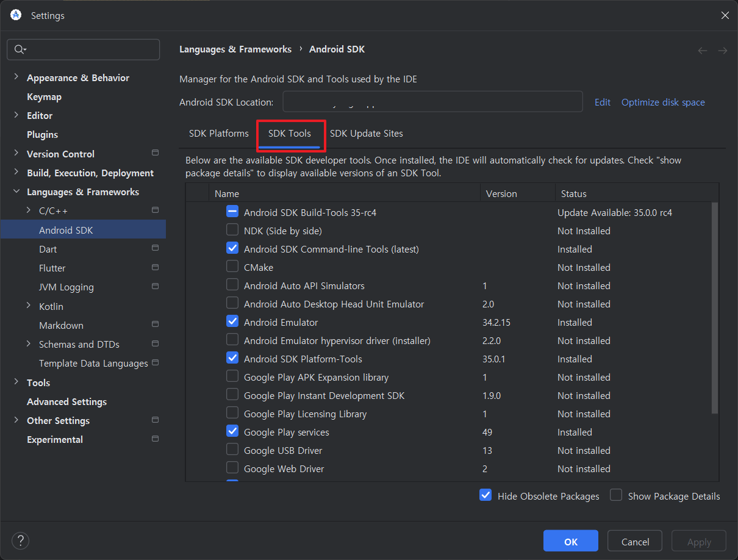Viewport: 738px width, 560px height.
Task: Expand Appearance & Behavior section
Action: [16, 77]
